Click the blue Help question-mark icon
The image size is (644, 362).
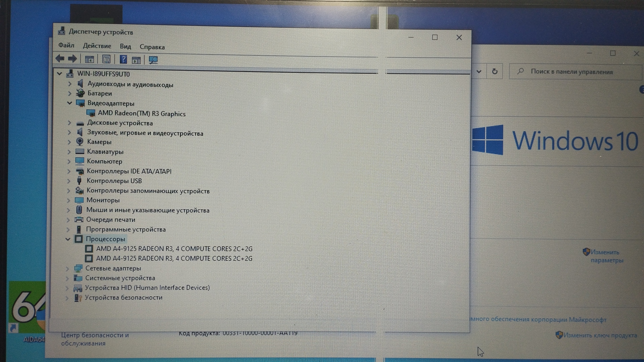123,60
